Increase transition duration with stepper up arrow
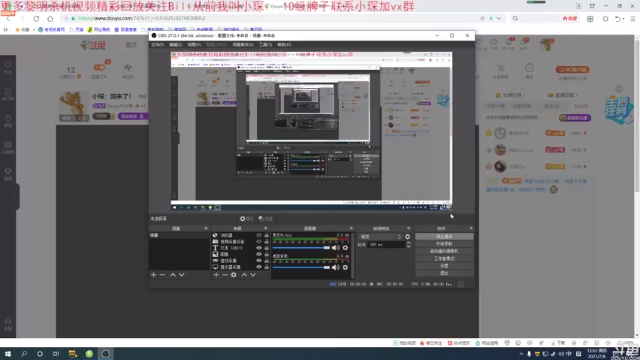Image resolution: width=640 pixels, height=360 pixels. pyautogui.click(x=408, y=243)
